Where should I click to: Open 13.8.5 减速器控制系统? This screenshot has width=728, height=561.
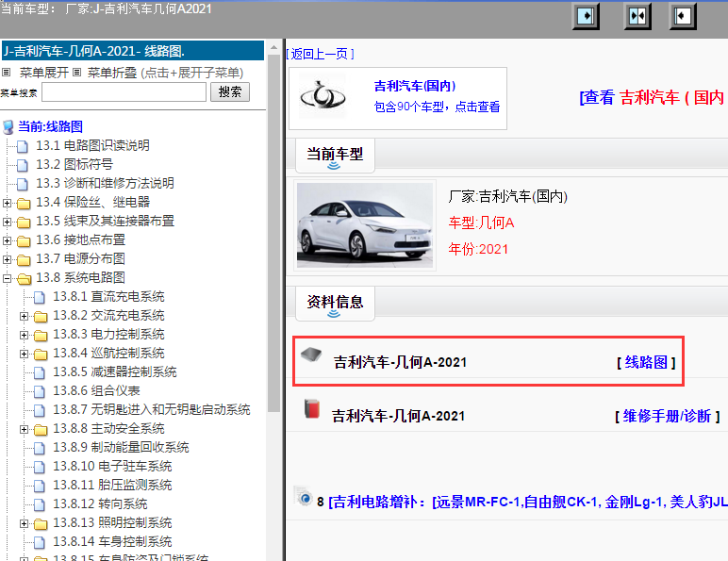pyautogui.click(x=115, y=372)
